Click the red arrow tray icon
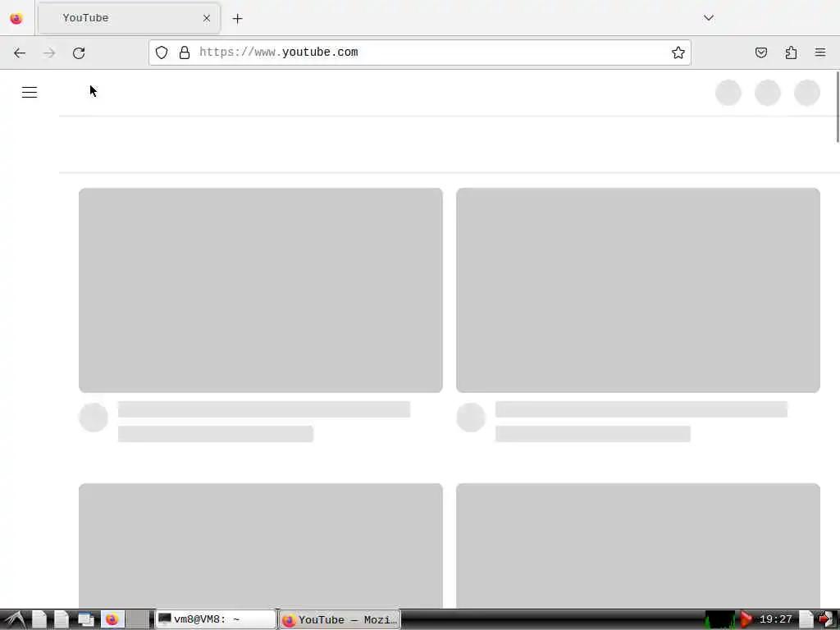Viewport: 840px width, 630px height. pyautogui.click(x=745, y=620)
